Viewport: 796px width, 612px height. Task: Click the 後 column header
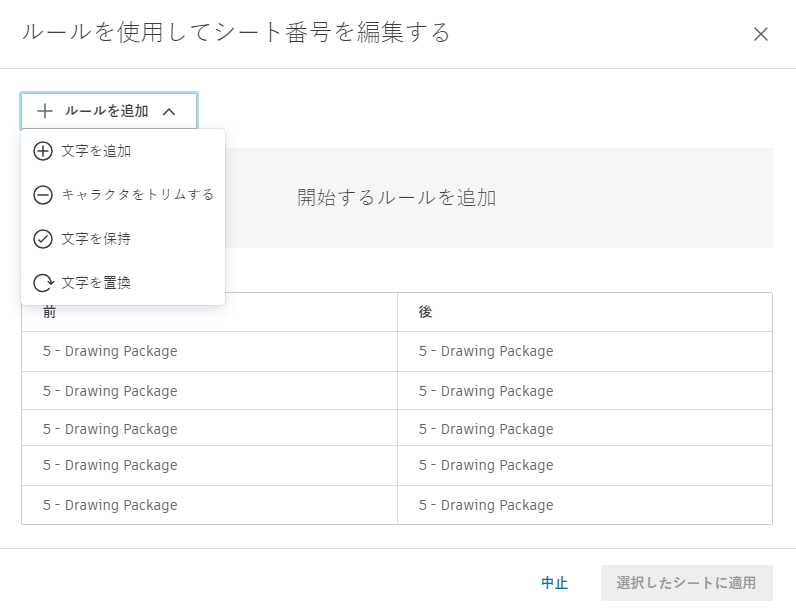tap(426, 312)
